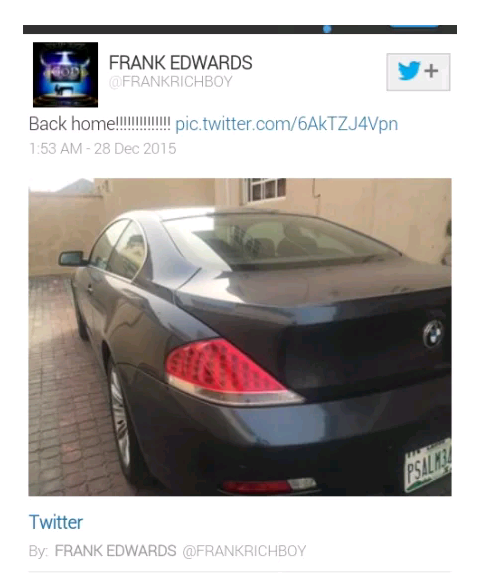
Task: Click the dark bar above the tweet
Action: pyautogui.click(x=240, y=29)
